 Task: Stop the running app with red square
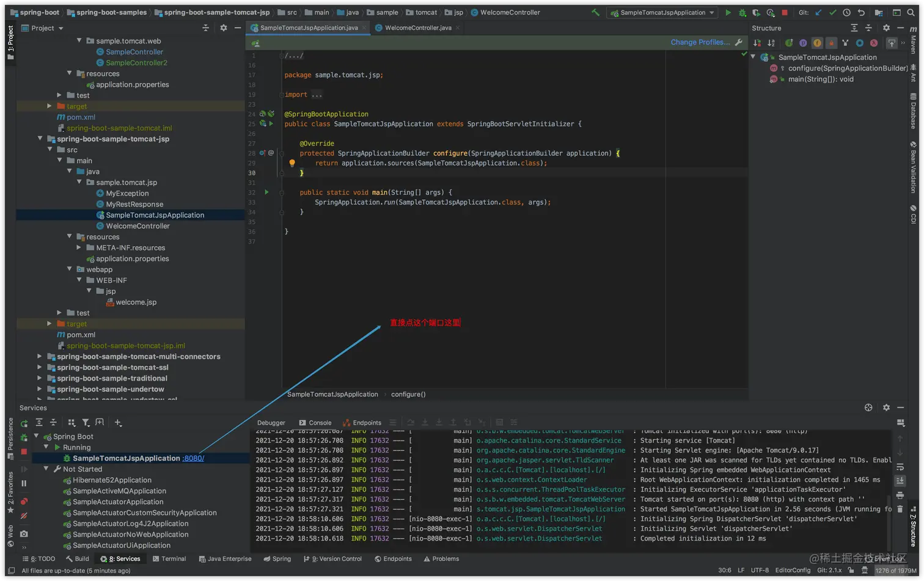click(785, 12)
